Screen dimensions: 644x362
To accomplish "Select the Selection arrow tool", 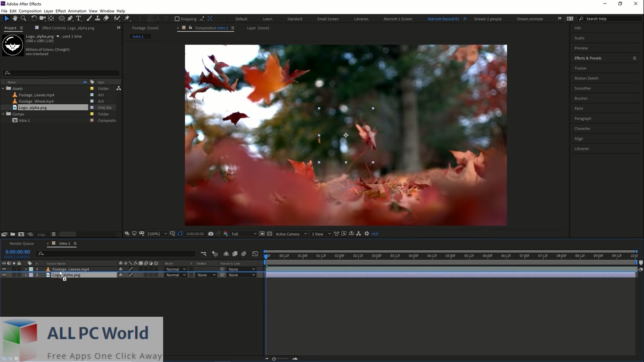I will tap(7, 18).
